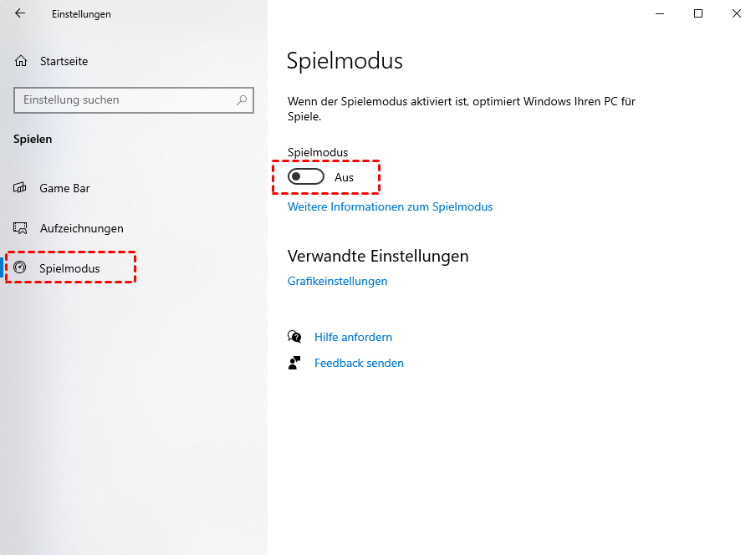This screenshot has width=756, height=555.
Task: Click the Startseite home icon
Action: [21, 61]
